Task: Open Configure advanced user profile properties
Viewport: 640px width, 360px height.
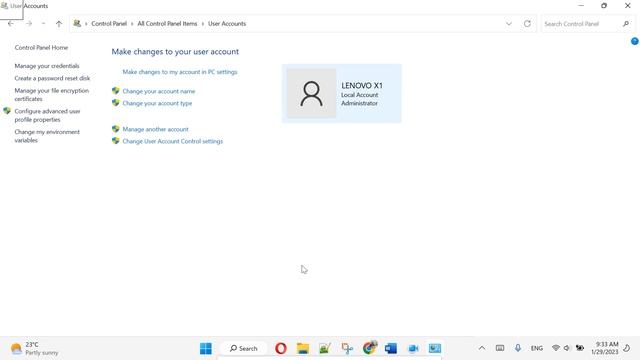Action: click(x=47, y=115)
